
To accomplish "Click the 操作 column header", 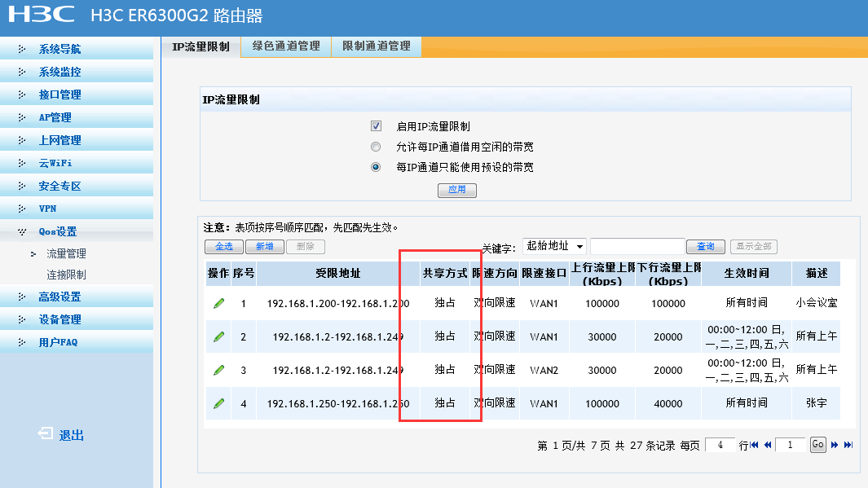I will pyautogui.click(x=218, y=273).
